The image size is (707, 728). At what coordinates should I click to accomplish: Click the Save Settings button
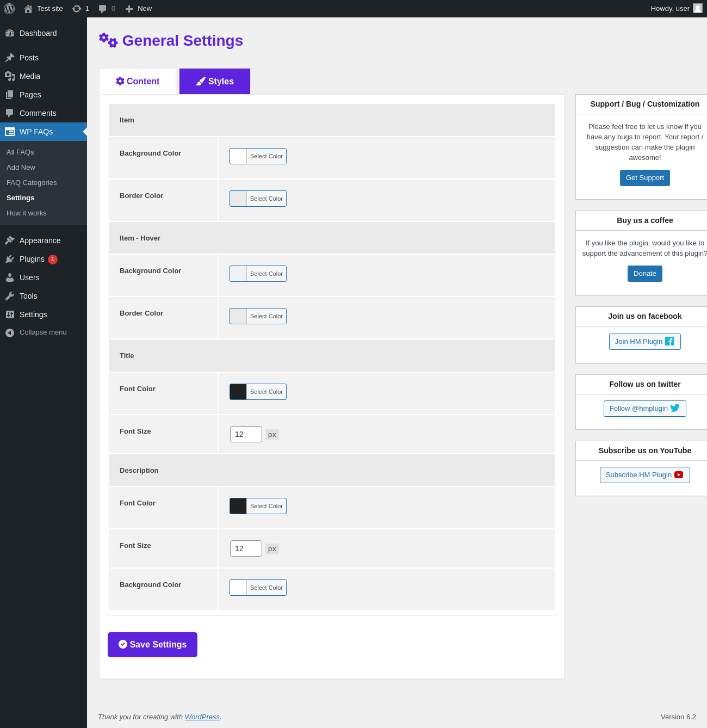[152, 645]
